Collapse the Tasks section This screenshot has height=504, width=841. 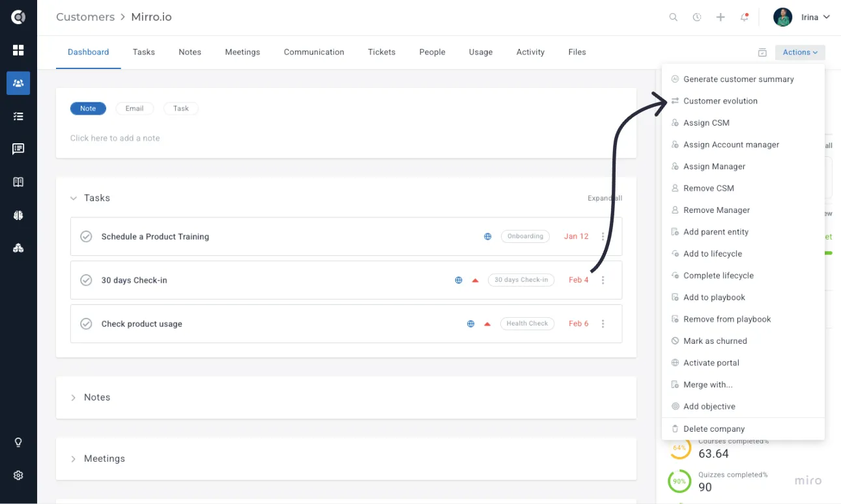(74, 198)
